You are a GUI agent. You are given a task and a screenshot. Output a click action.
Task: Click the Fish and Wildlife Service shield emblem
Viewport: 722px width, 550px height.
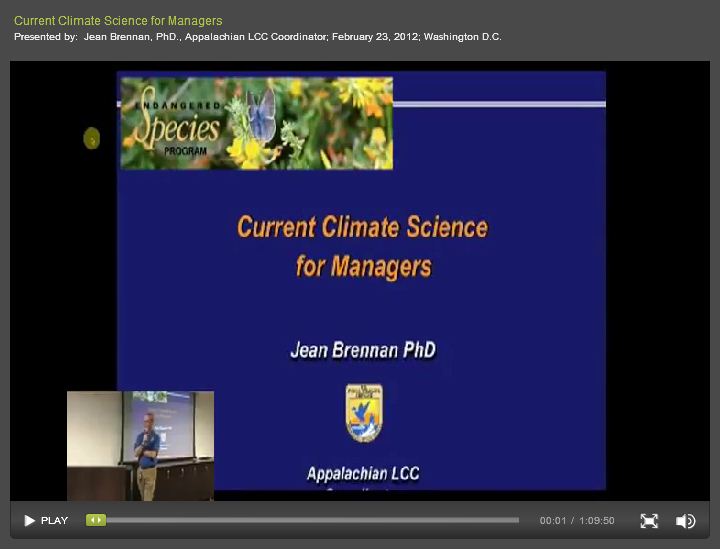(x=364, y=412)
